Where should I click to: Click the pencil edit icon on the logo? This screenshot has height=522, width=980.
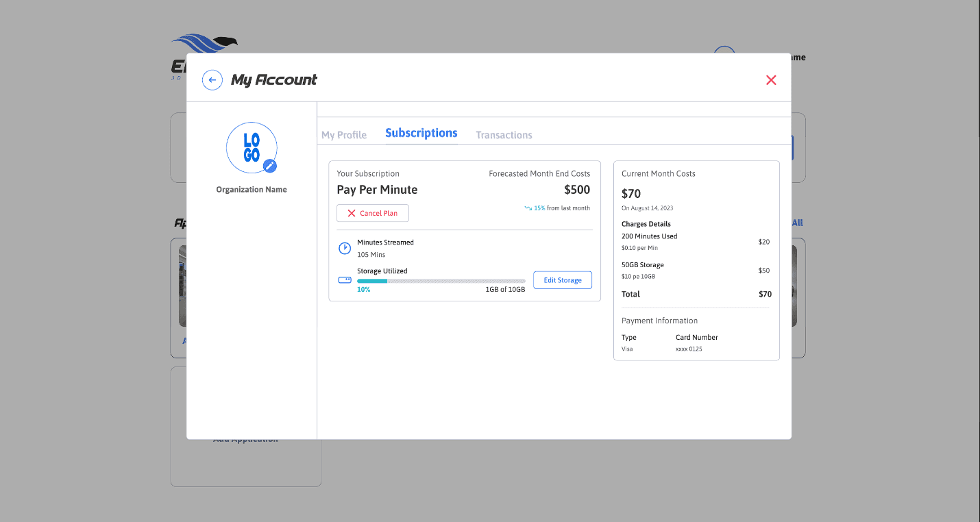tap(270, 166)
